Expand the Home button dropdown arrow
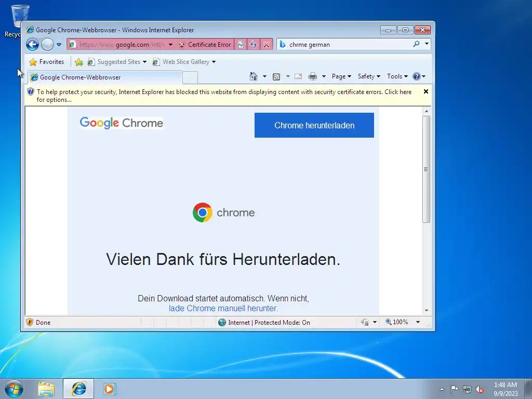The height and width of the screenshot is (399, 532). pos(264,76)
